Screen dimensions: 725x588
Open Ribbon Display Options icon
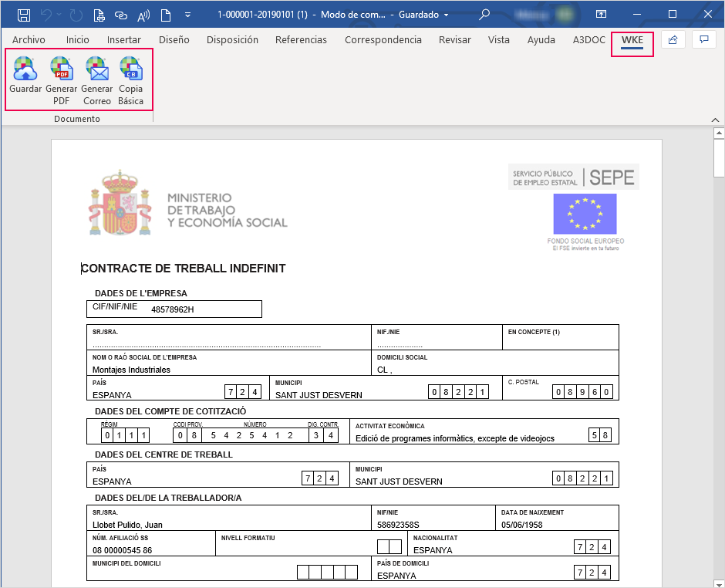(x=601, y=15)
